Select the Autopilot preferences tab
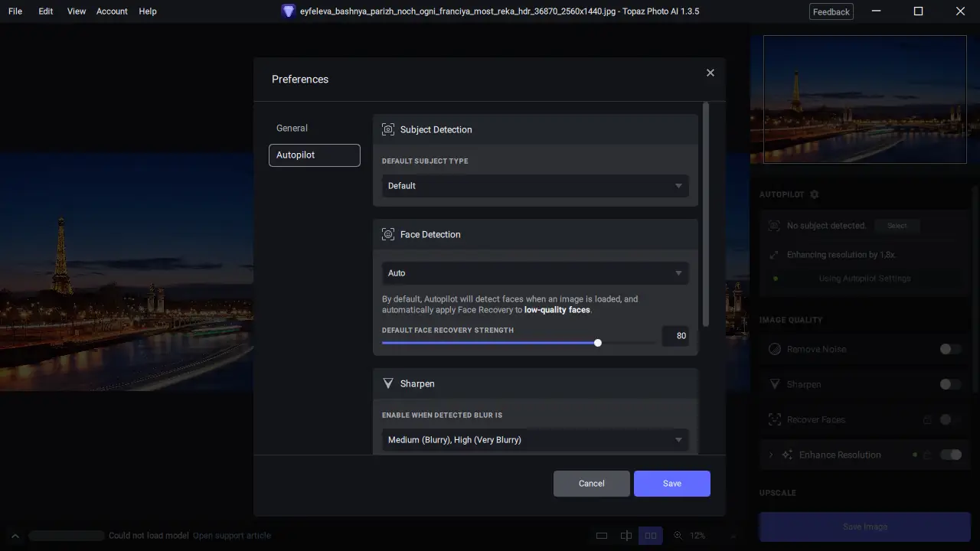 pyautogui.click(x=315, y=155)
